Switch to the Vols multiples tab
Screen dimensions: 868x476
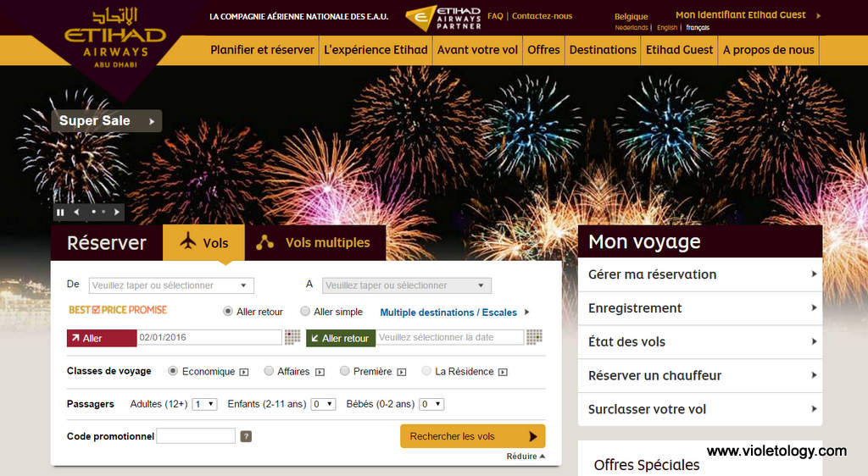[315, 242]
